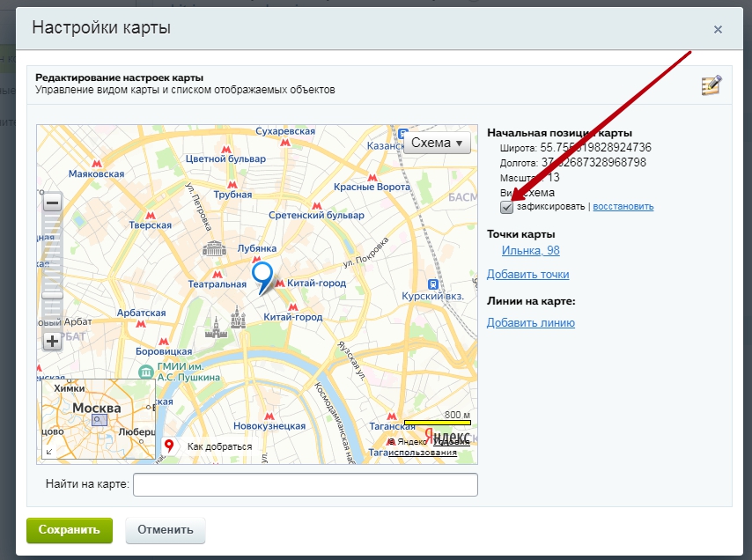Click the Курский вкз. train station icon
Screen dimensions: 752x560
[x=432, y=284]
